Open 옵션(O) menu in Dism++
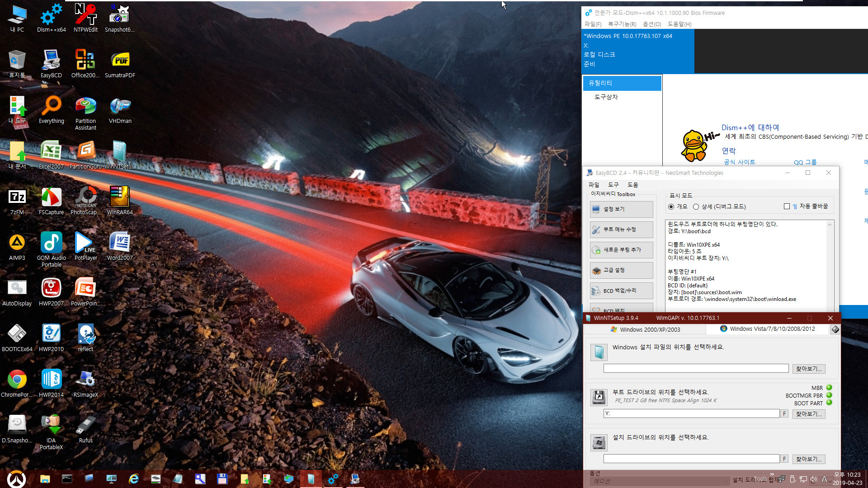This screenshot has width=868, height=488. [652, 24]
